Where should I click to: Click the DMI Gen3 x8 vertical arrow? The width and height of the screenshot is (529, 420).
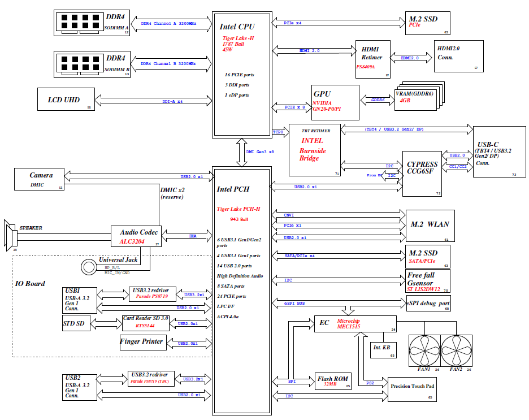(241, 151)
